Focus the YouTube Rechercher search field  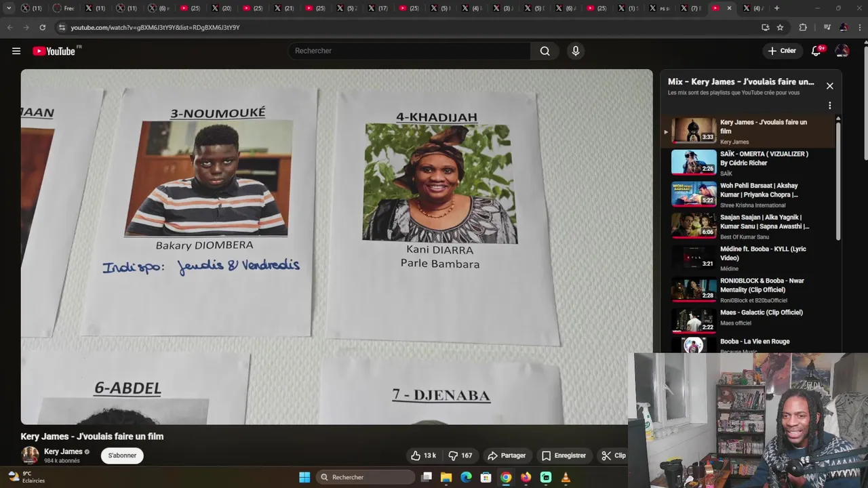(410, 51)
